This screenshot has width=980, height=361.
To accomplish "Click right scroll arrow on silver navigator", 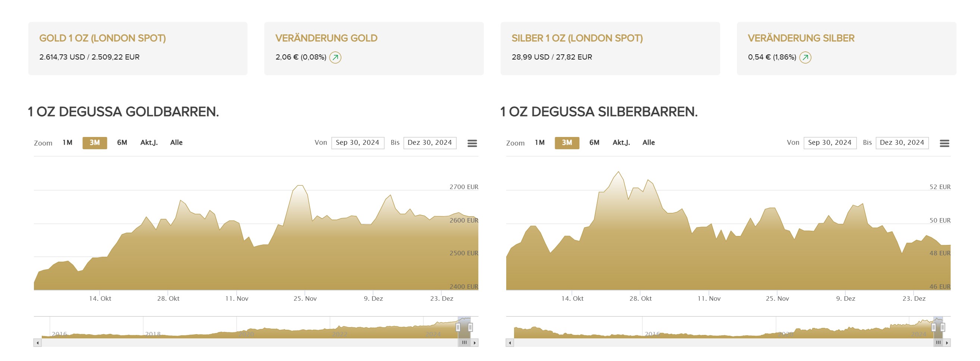I will coord(947,343).
